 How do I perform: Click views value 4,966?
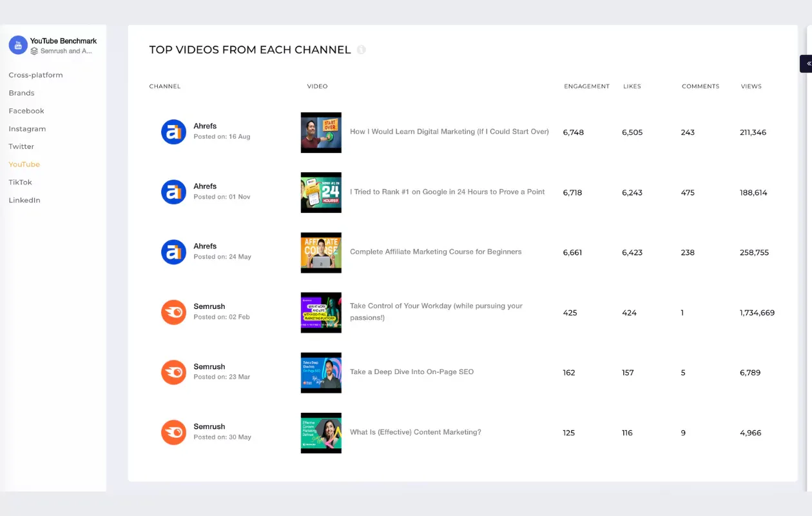pyautogui.click(x=751, y=432)
